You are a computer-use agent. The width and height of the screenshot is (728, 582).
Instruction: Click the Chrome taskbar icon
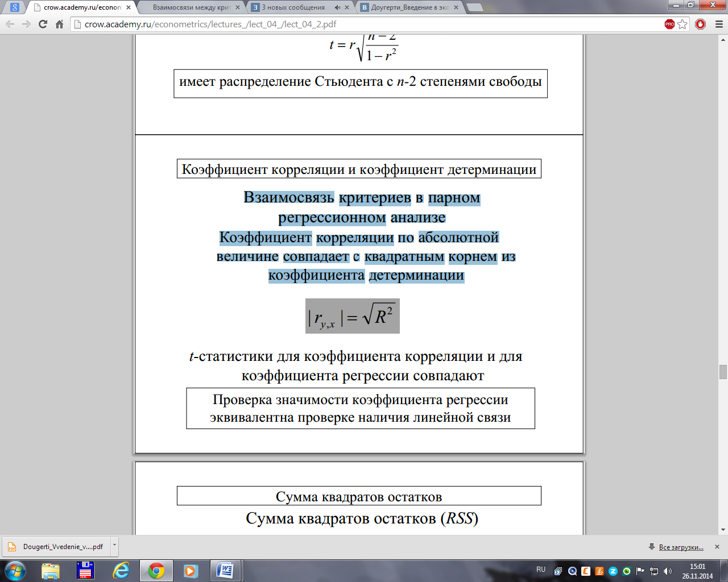point(156,571)
